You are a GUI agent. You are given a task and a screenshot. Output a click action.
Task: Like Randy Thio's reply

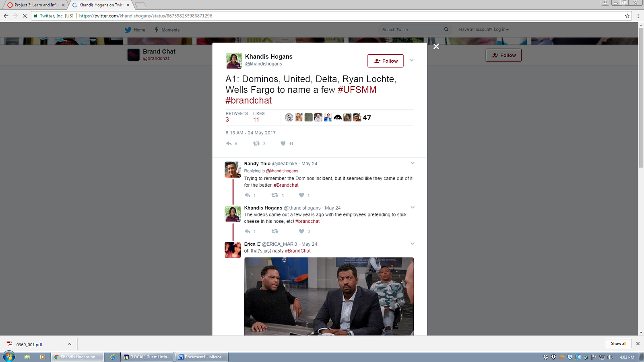pyautogui.click(x=301, y=195)
